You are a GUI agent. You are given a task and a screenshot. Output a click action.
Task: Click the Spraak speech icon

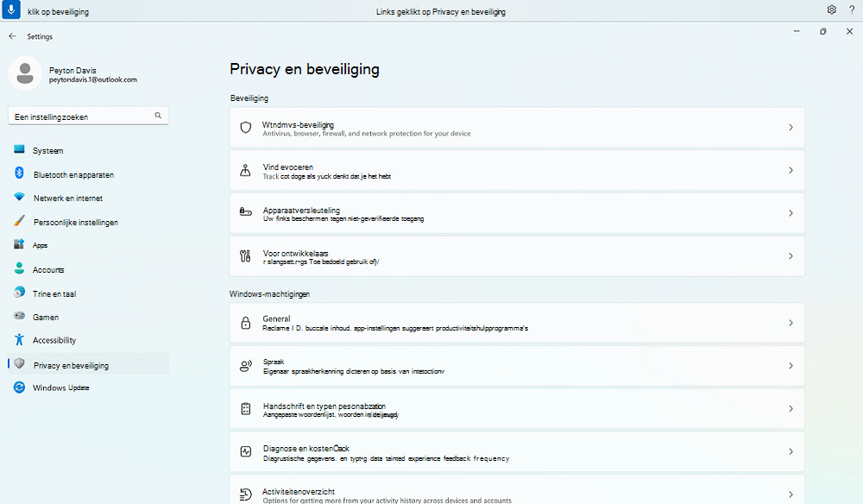[245, 366]
